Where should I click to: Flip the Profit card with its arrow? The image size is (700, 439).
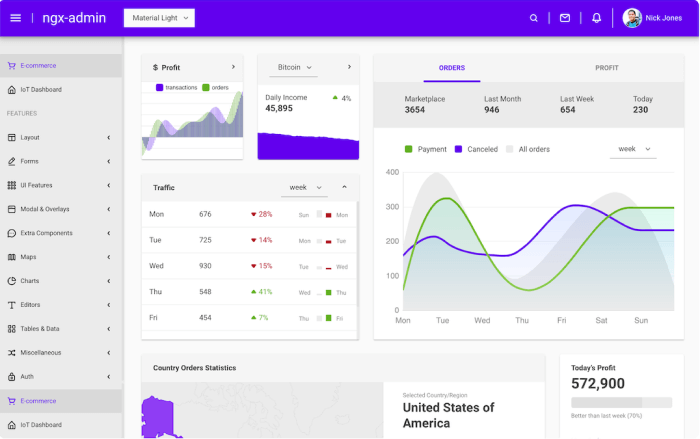233,67
